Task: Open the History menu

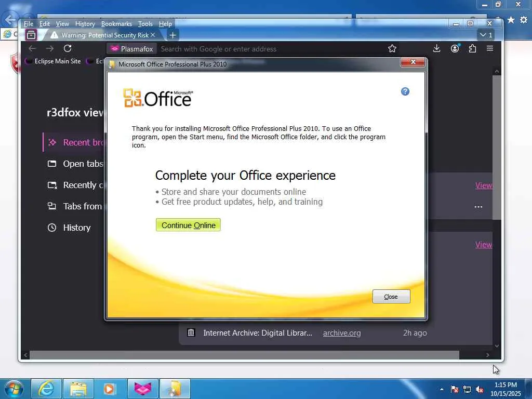Action: [85, 24]
